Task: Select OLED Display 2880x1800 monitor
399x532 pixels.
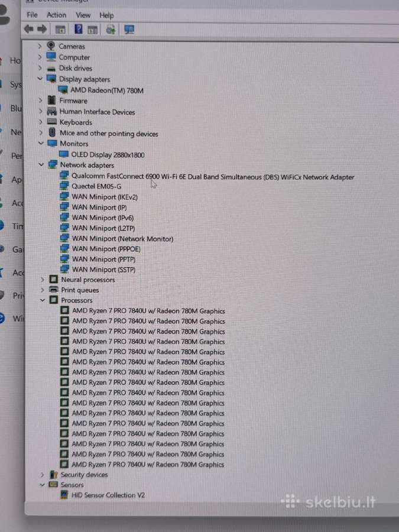Action: [x=108, y=155]
